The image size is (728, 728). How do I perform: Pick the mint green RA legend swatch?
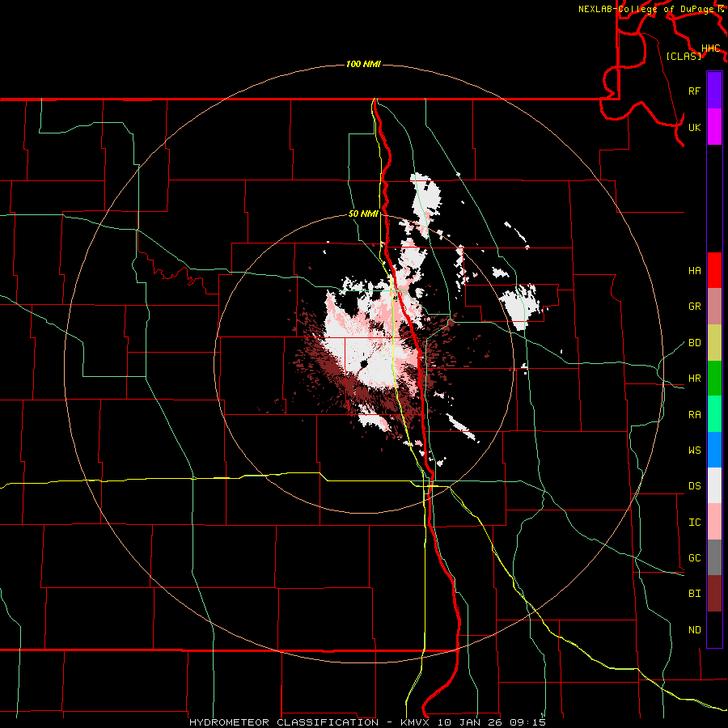(714, 414)
